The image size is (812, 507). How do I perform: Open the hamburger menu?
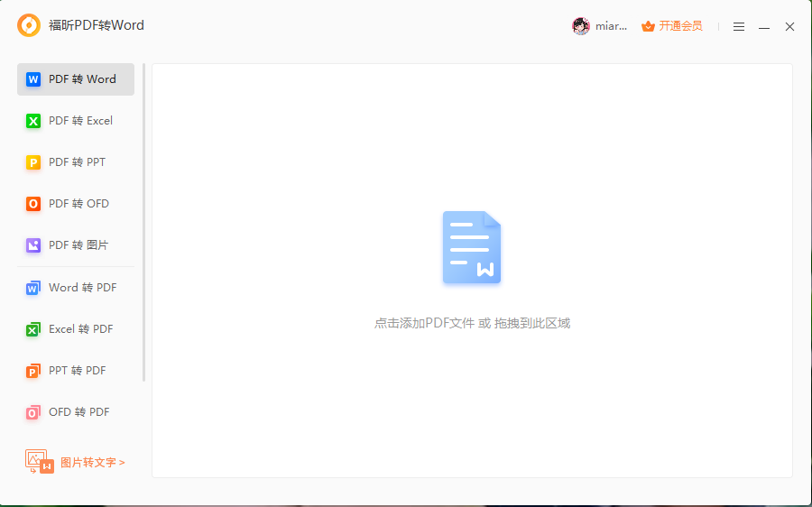tap(739, 26)
